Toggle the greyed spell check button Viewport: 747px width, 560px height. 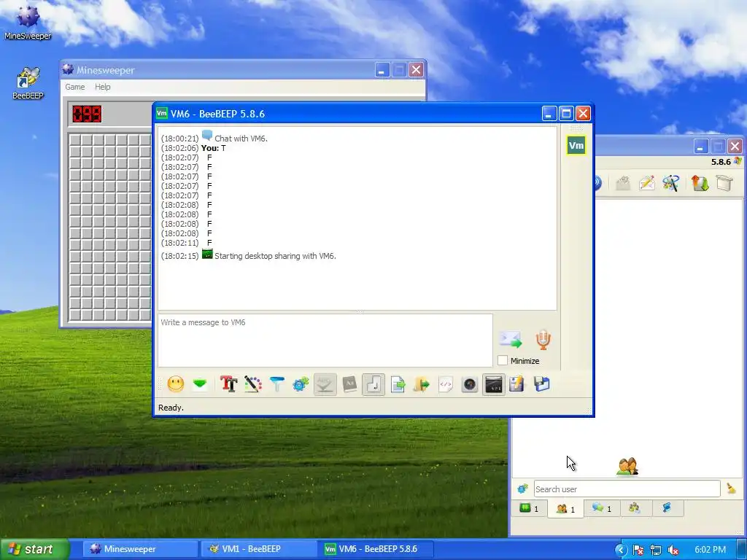(x=325, y=384)
